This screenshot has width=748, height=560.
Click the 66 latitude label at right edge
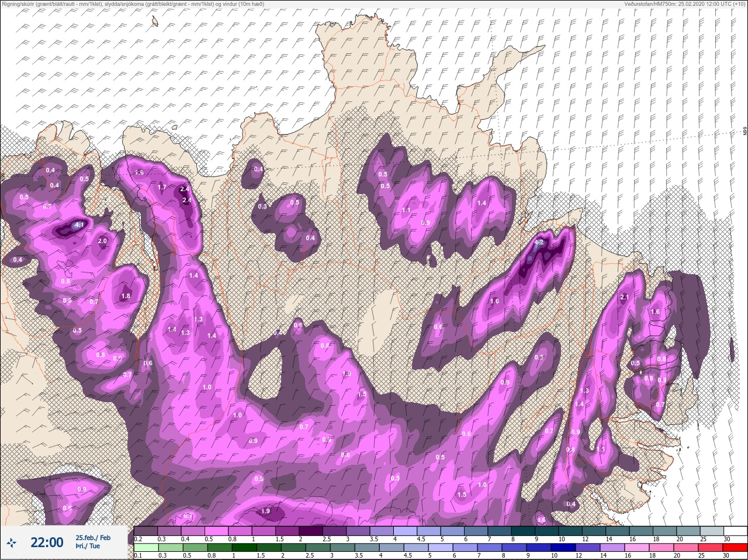pyautogui.click(x=744, y=132)
